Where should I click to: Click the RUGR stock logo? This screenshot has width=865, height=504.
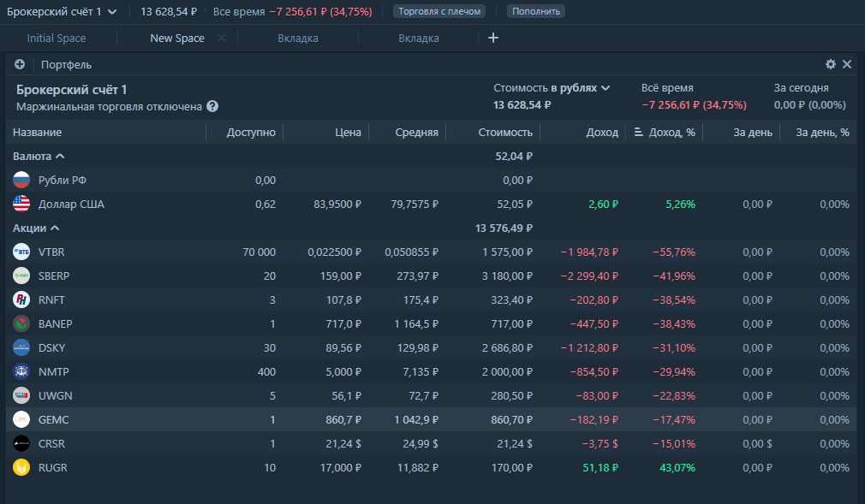pyautogui.click(x=21, y=467)
